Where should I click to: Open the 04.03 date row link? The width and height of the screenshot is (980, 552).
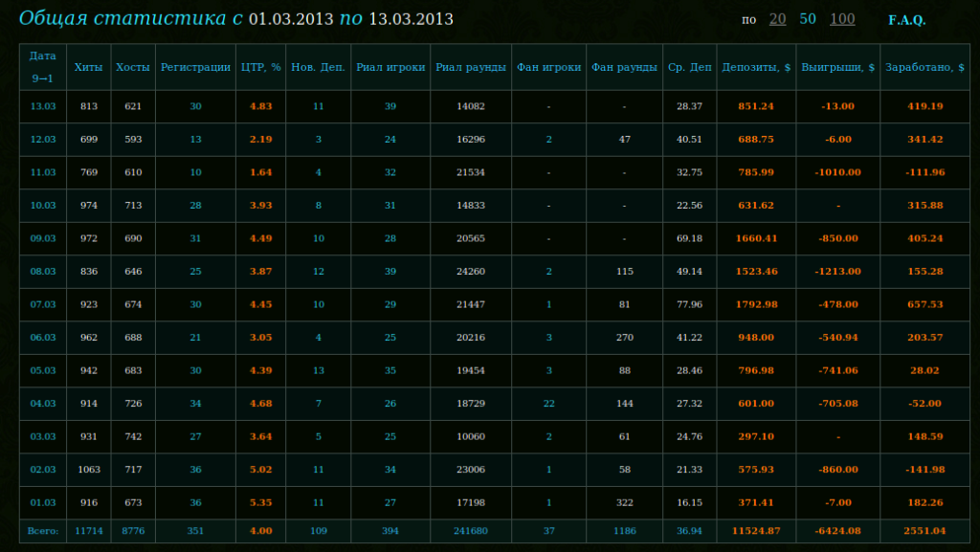[x=43, y=404]
